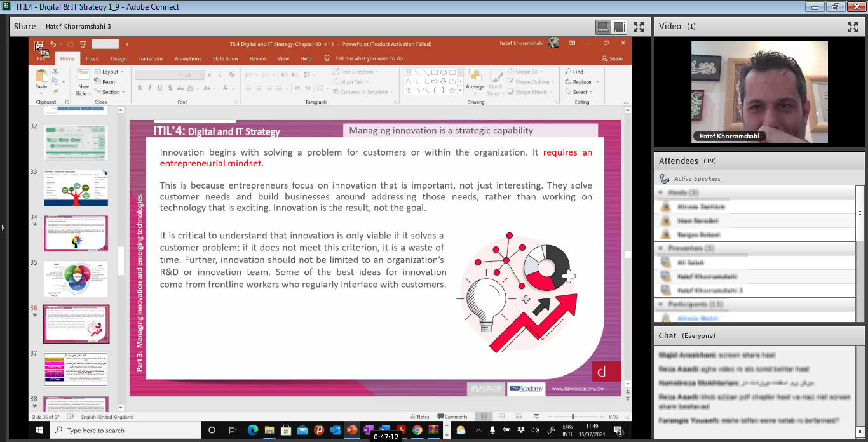
Task: Toggle full screen on Share pod
Action: [639, 27]
